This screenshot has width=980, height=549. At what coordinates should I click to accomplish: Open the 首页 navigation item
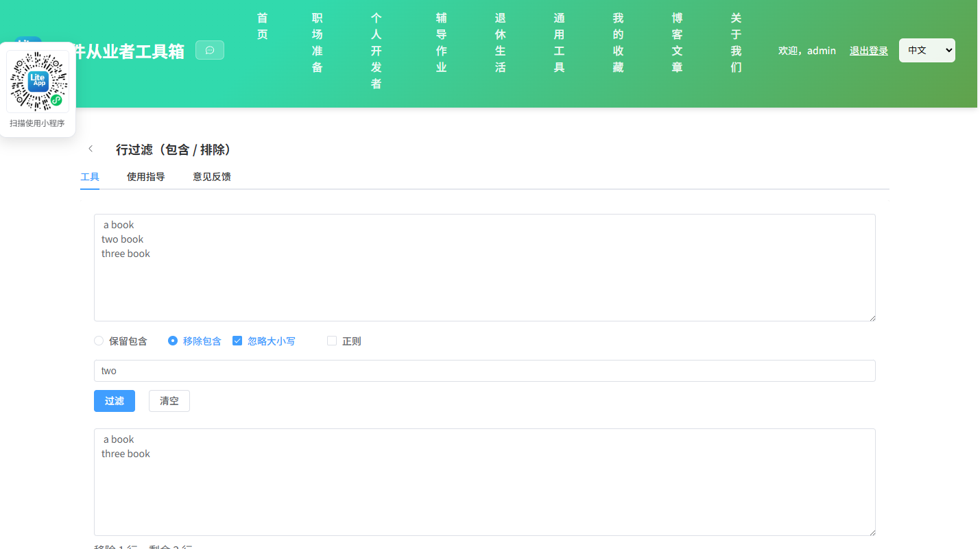pyautogui.click(x=263, y=26)
